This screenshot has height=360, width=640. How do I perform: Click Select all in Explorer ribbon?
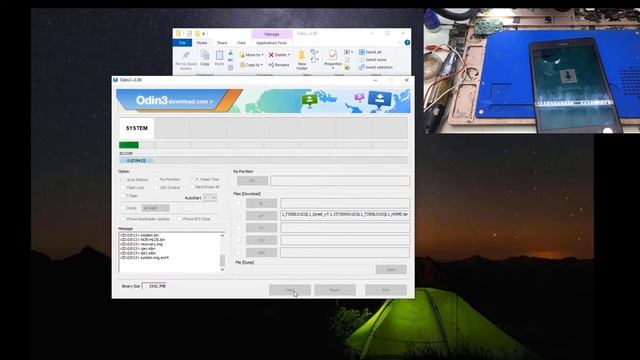[370, 52]
